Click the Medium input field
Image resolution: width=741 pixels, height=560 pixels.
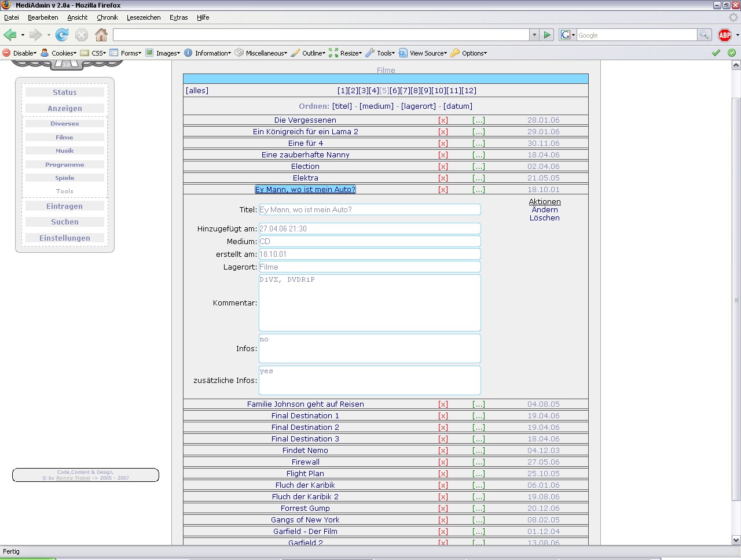pyautogui.click(x=369, y=242)
